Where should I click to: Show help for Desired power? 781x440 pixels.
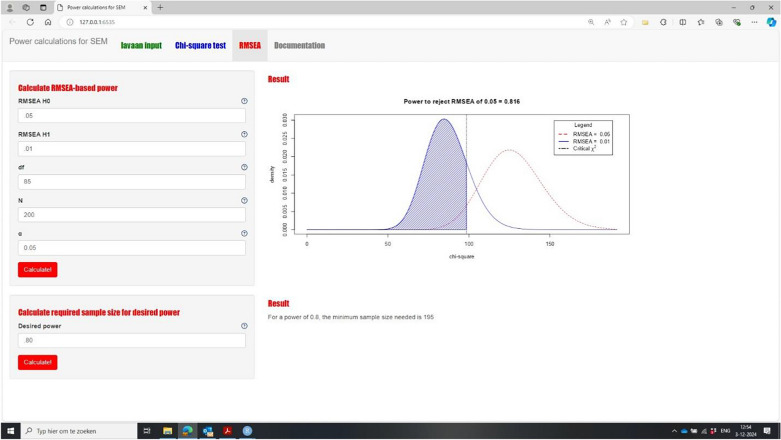click(x=244, y=326)
